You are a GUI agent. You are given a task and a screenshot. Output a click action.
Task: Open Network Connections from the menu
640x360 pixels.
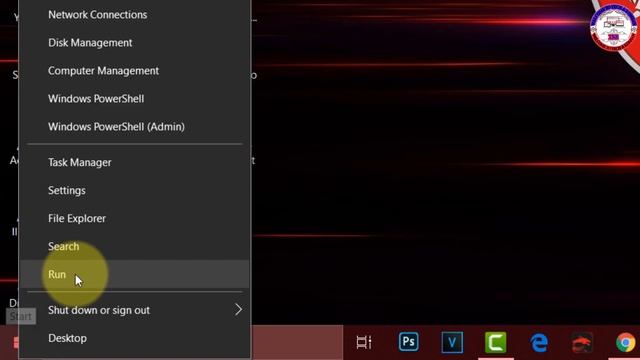135,15
